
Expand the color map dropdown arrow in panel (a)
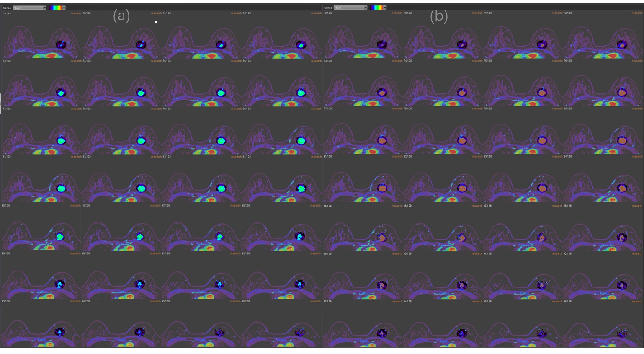click(x=64, y=8)
